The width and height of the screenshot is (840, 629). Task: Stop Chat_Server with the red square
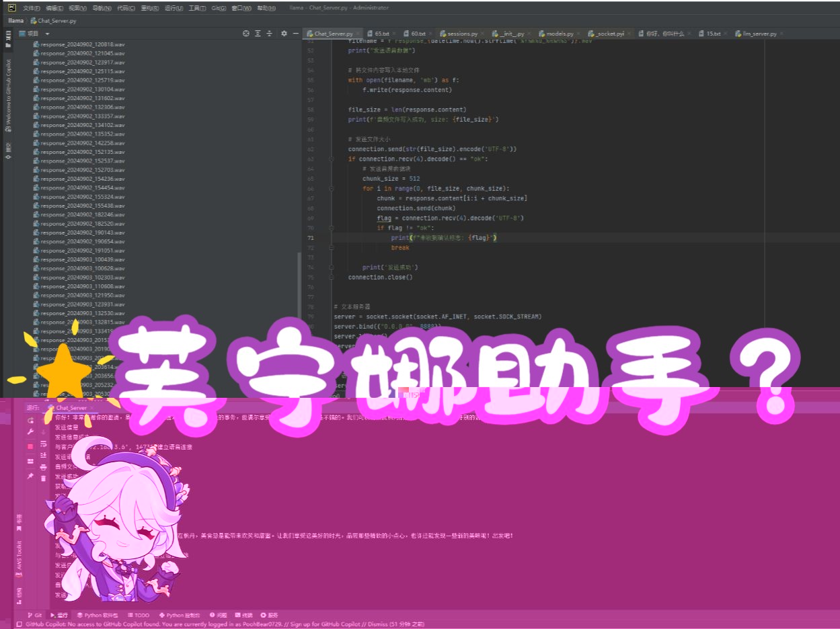click(30, 446)
